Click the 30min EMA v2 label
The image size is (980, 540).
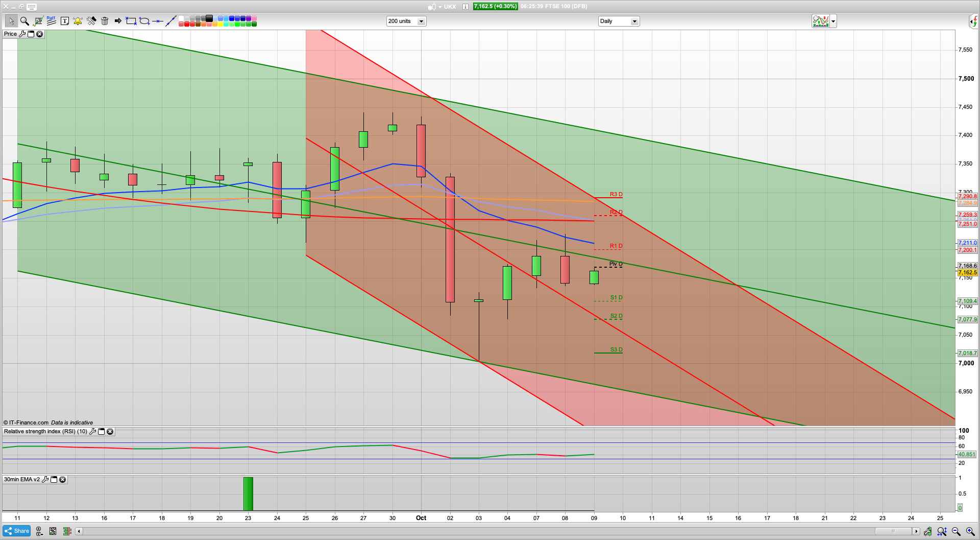(22, 479)
